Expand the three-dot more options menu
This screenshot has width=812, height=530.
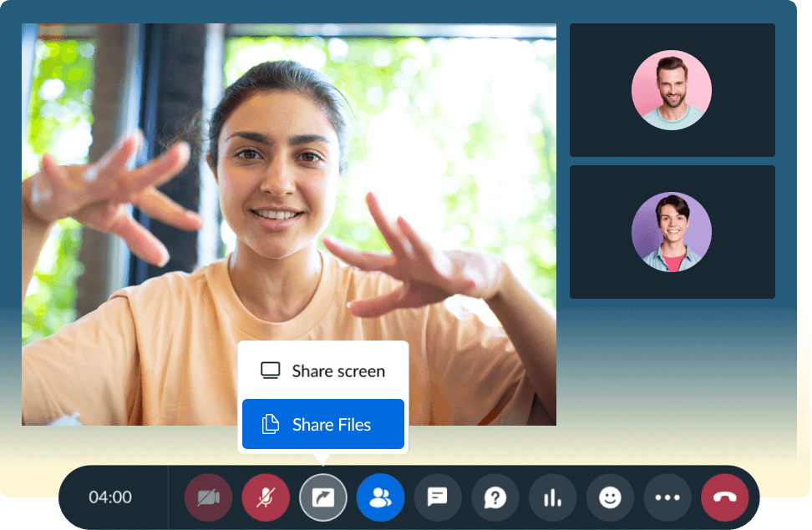(x=667, y=497)
